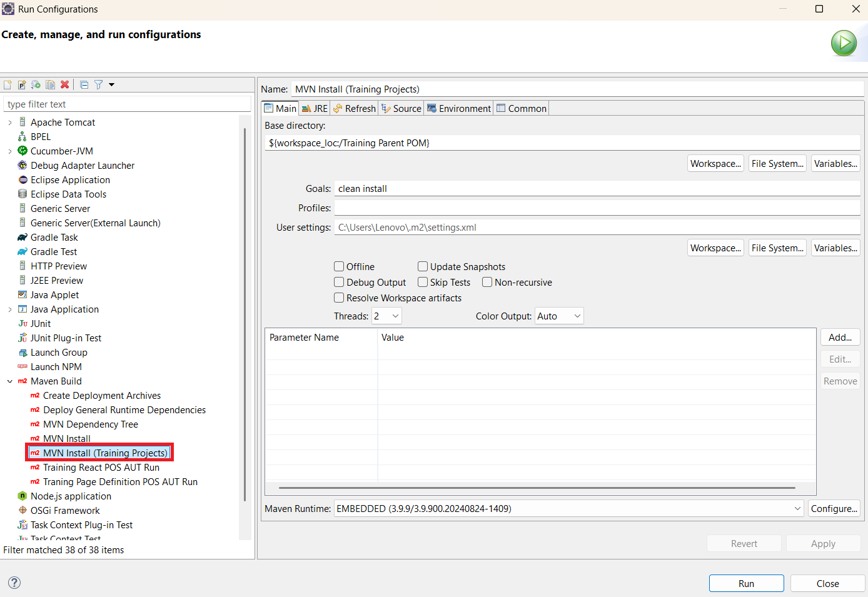Click the Configure... button for Maven Runtime
This screenshot has width=868, height=597.
coord(834,509)
